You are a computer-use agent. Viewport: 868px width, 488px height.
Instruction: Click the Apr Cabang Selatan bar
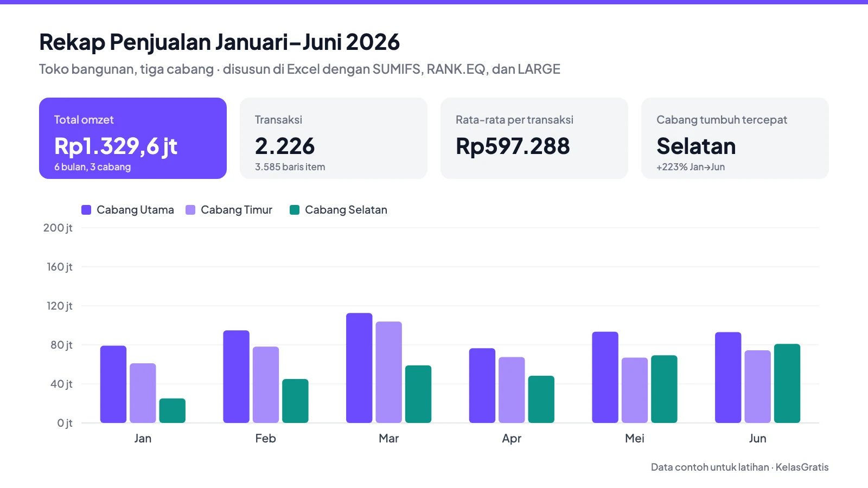pos(541,400)
